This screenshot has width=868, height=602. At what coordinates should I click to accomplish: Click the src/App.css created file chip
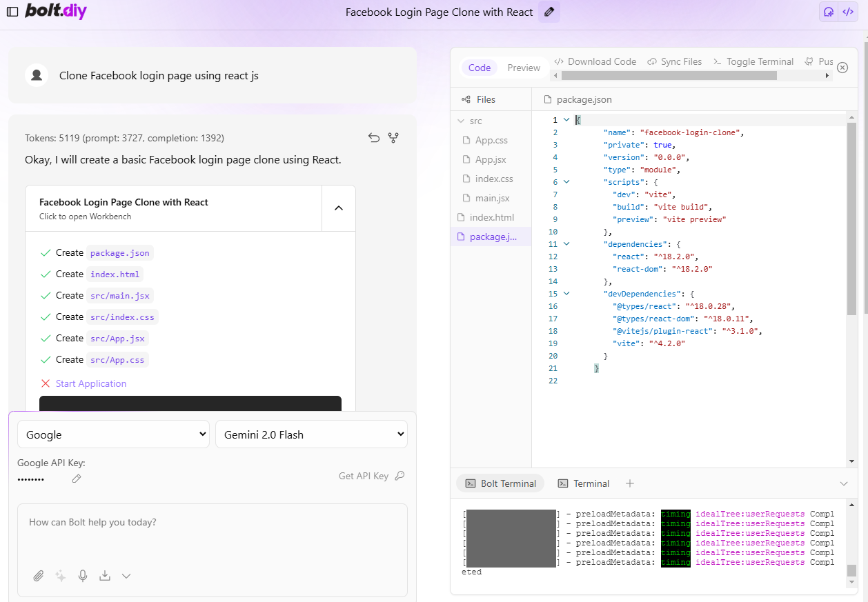click(x=117, y=360)
